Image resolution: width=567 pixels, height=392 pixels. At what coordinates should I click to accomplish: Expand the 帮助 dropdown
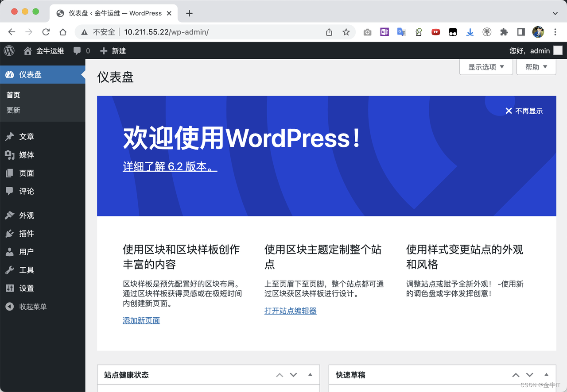pos(536,67)
